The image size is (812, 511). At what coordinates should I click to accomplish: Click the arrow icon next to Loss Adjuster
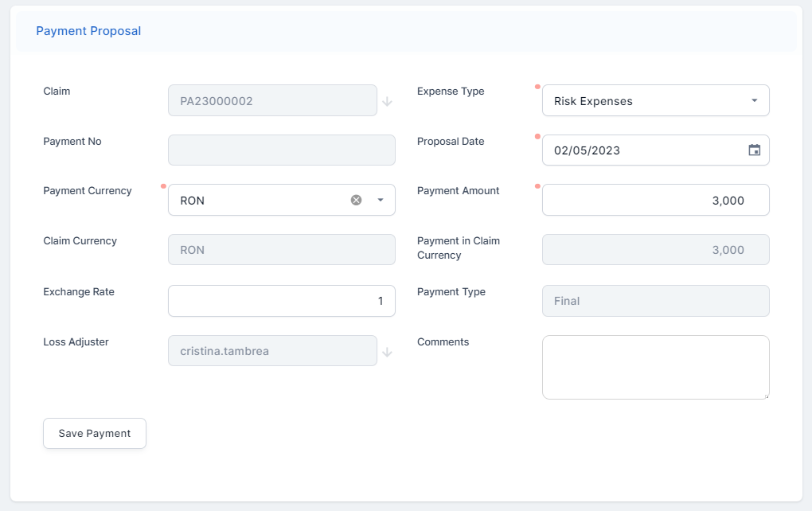387,352
